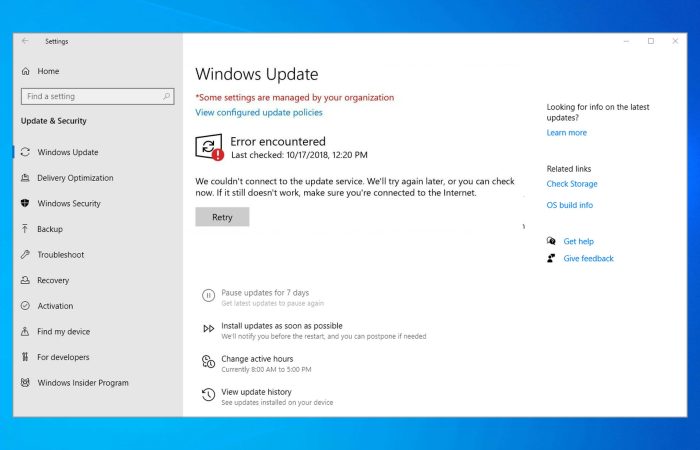Go to Activation page

(x=55, y=306)
